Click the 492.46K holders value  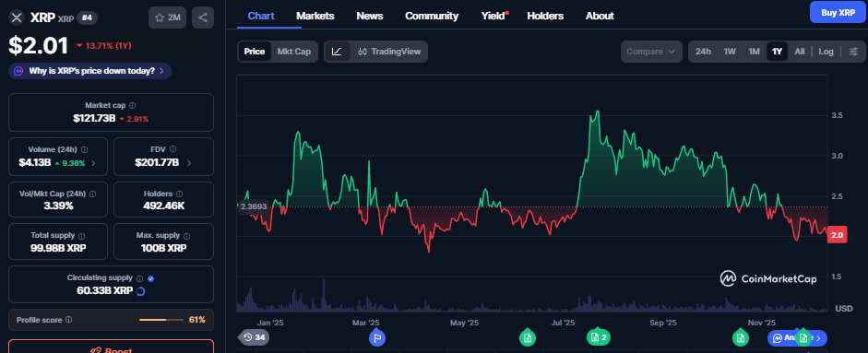163,206
